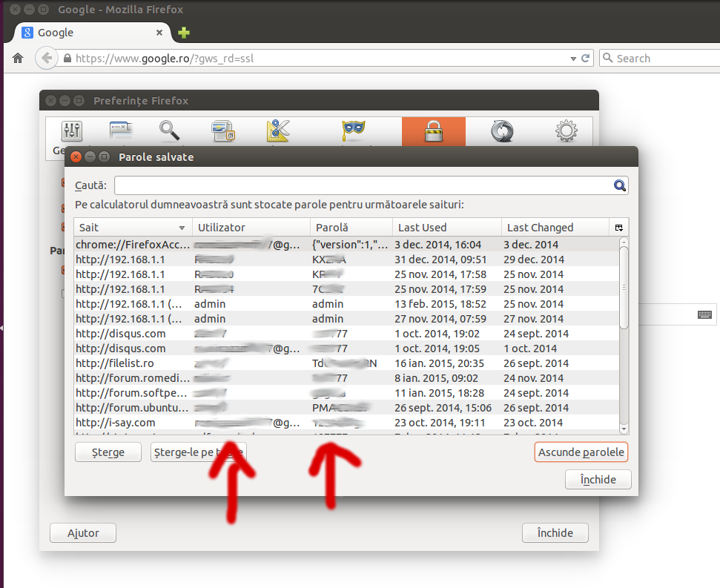Viewport: 720px width, 588px height.
Task: Click the on-screen keyboard icon on Google page
Action: pyautogui.click(x=704, y=315)
